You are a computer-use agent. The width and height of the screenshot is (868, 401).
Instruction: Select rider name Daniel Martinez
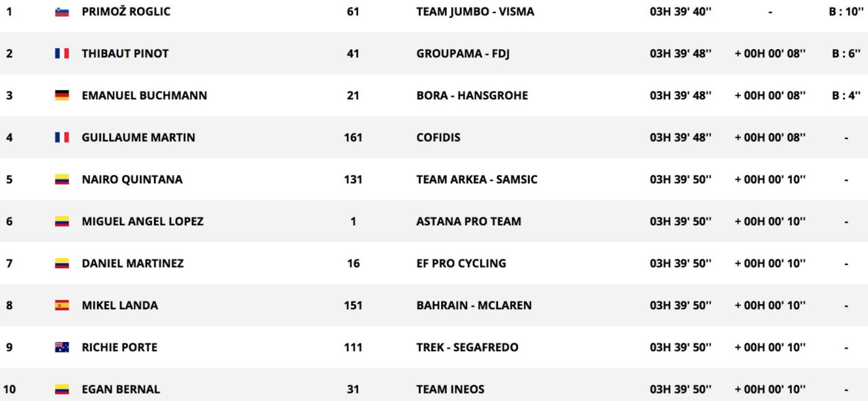tap(133, 263)
